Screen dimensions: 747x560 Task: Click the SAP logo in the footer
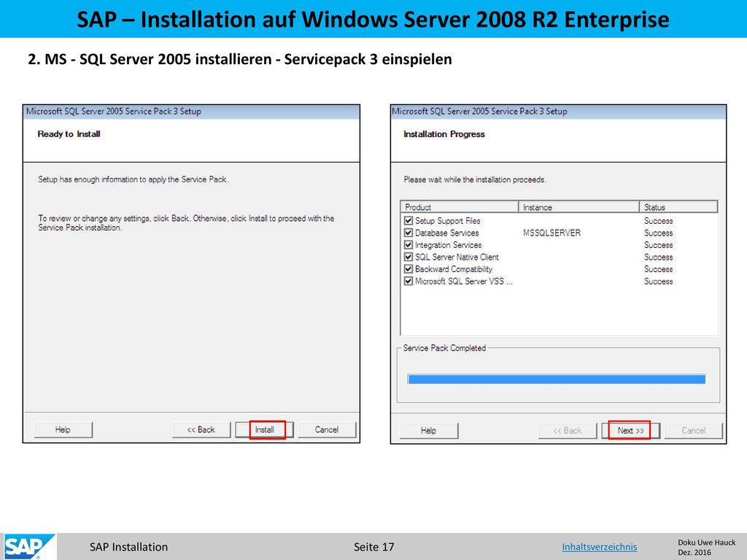(x=29, y=547)
